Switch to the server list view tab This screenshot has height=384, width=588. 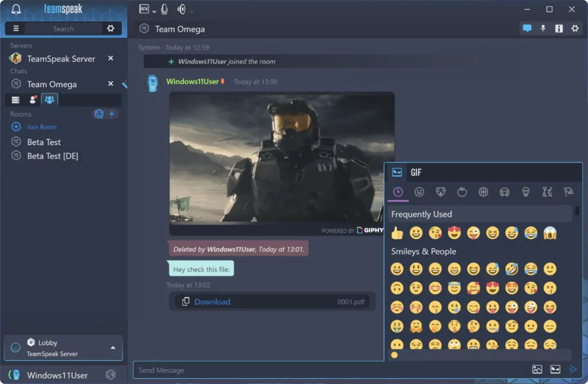point(16,100)
